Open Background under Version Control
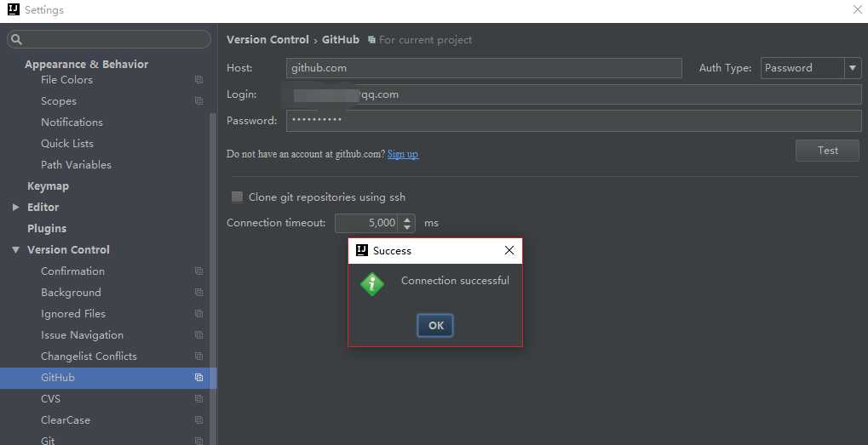This screenshot has height=445, width=868. pos(71,293)
